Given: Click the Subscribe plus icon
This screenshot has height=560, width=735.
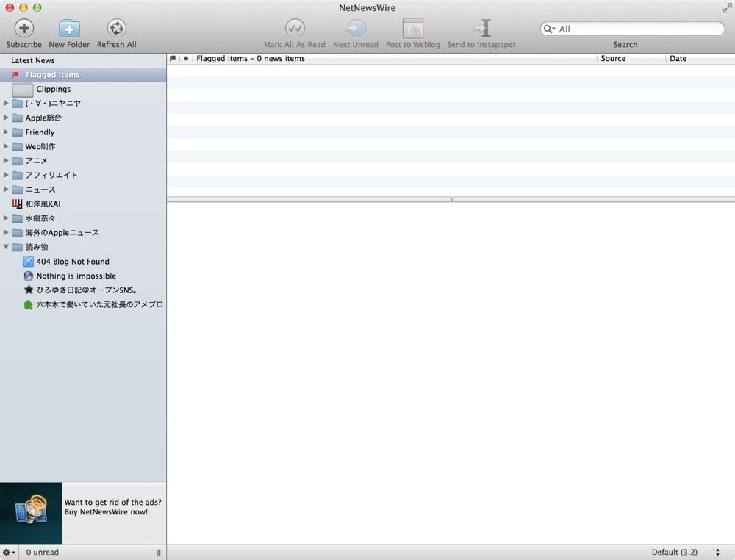Looking at the screenshot, I should pos(24,28).
